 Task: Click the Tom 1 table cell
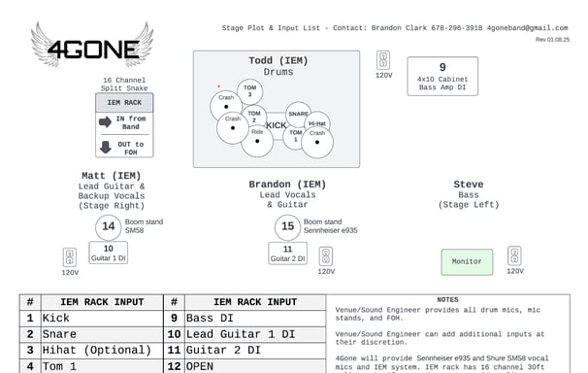(x=102, y=366)
